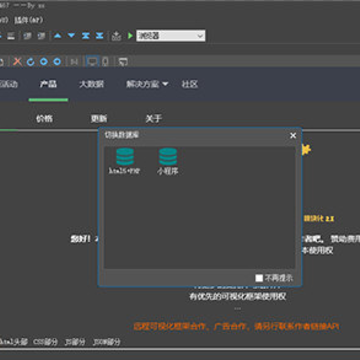Click the orange cooperation contact text
The image size is (360, 360).
click(x=236, y=326)
